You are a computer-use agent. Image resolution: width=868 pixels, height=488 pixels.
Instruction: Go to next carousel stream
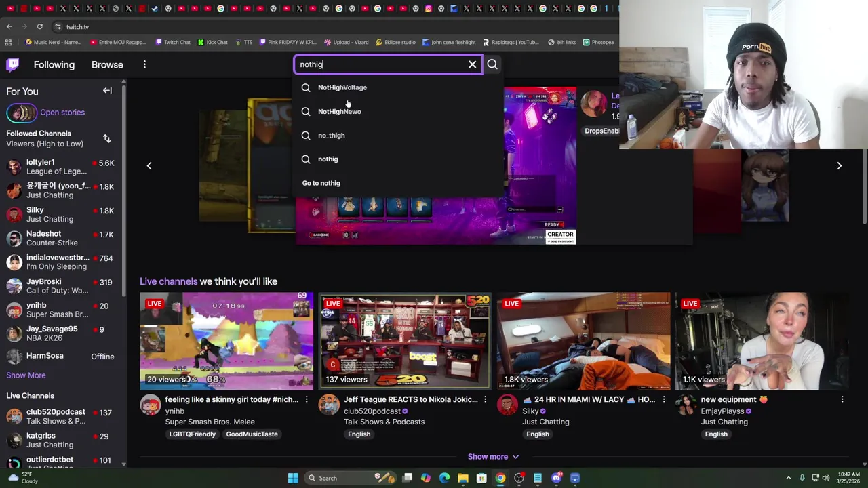839,165
